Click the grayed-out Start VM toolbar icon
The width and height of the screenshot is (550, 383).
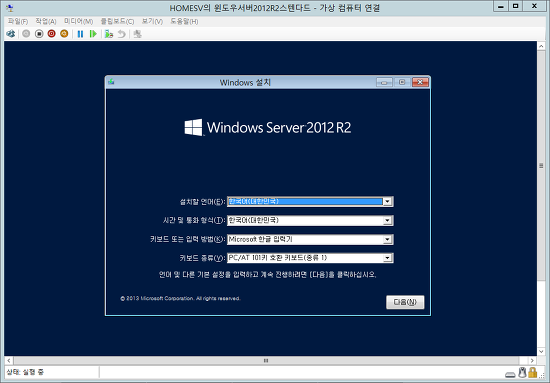click(x=26, y=34)
